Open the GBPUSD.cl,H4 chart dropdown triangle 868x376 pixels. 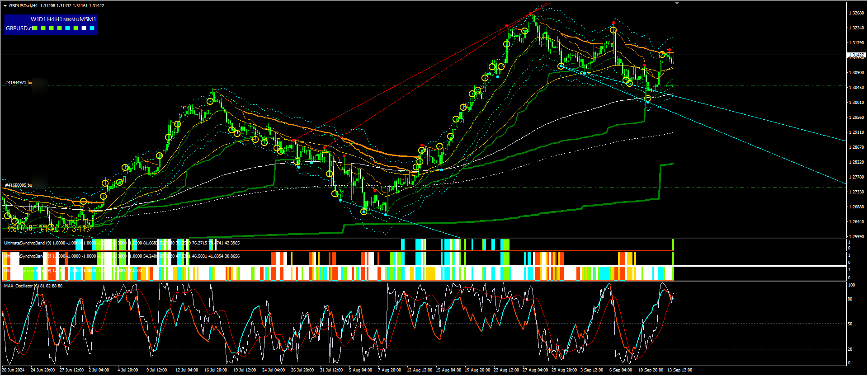(5, 6)
